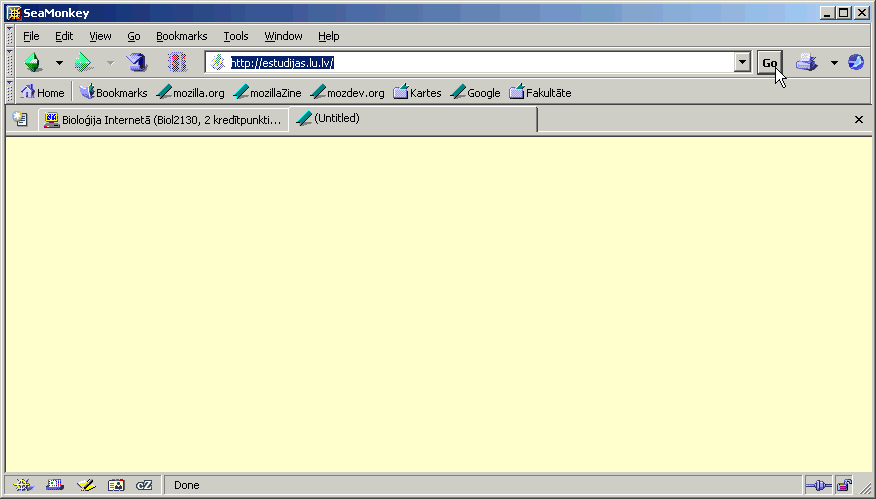Open the Print options dropdown arrow
Image resolution: width=876 pixels, height=499 pixels.
[834, 63]
